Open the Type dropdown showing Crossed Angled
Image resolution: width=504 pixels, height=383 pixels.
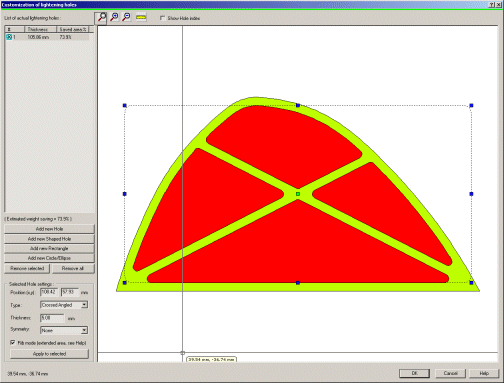point(64,305)
